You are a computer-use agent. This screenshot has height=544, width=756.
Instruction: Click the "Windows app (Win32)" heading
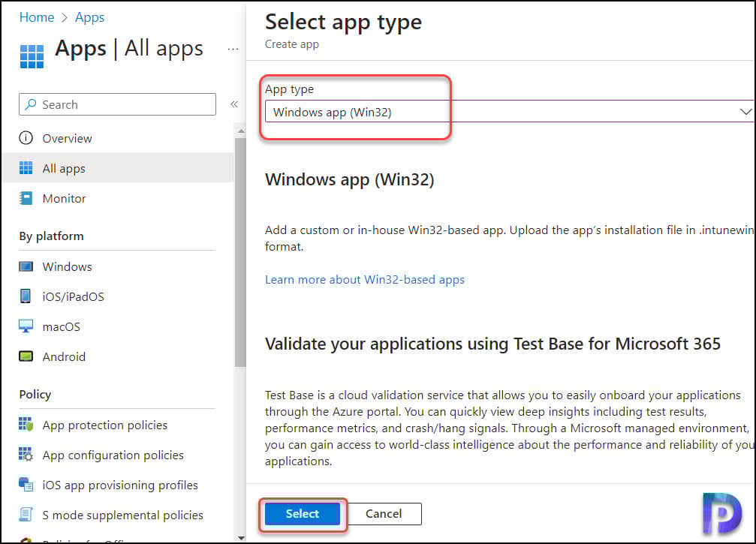pos(350,180)
